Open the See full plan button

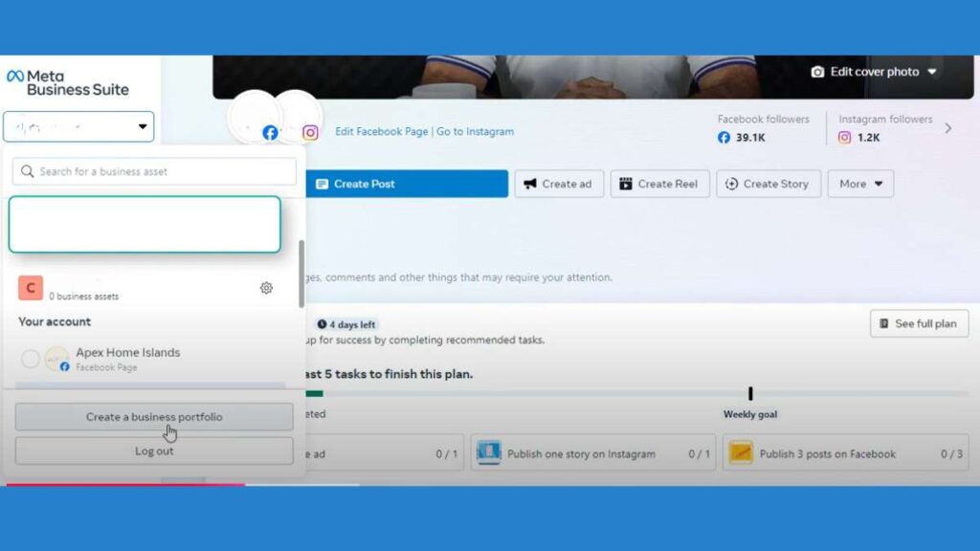[x=920, y=323]
